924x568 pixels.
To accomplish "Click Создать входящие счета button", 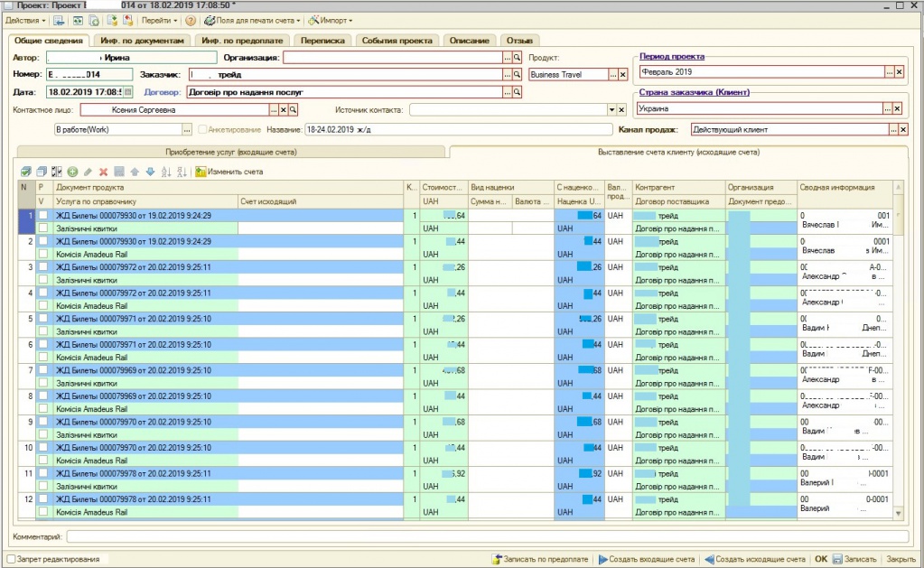I will 647,559.
